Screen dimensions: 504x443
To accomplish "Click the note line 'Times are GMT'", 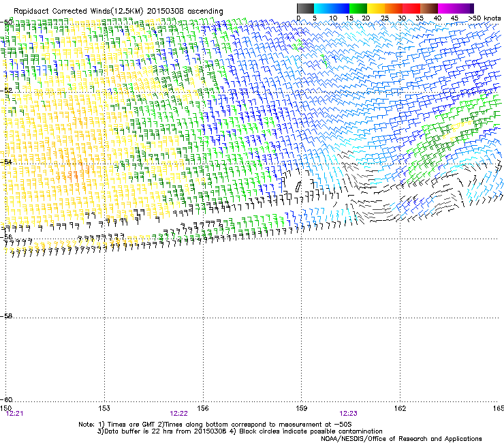I will coord(131,425).
